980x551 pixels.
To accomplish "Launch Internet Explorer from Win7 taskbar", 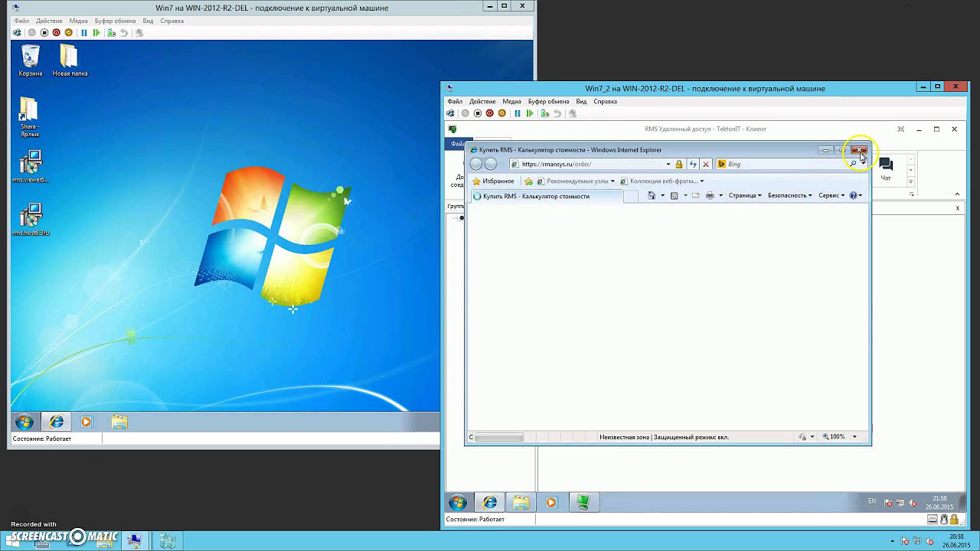I will [x=57, y=422].
